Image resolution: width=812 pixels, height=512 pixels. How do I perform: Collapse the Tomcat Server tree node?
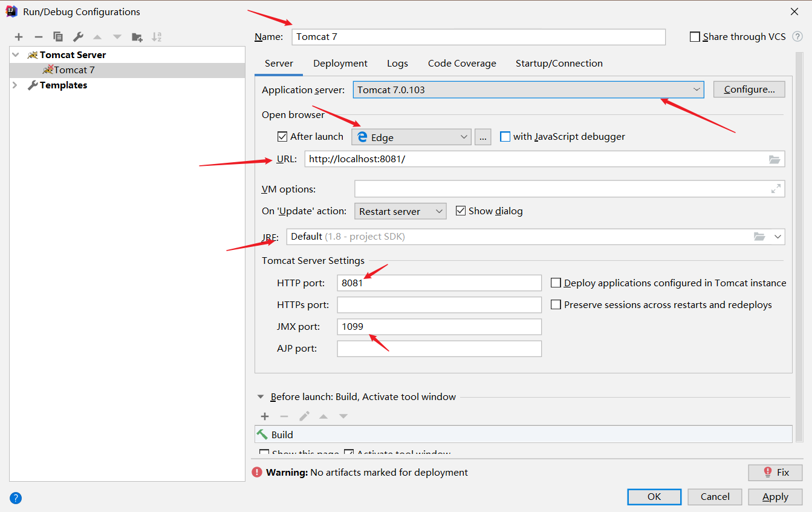15,54
